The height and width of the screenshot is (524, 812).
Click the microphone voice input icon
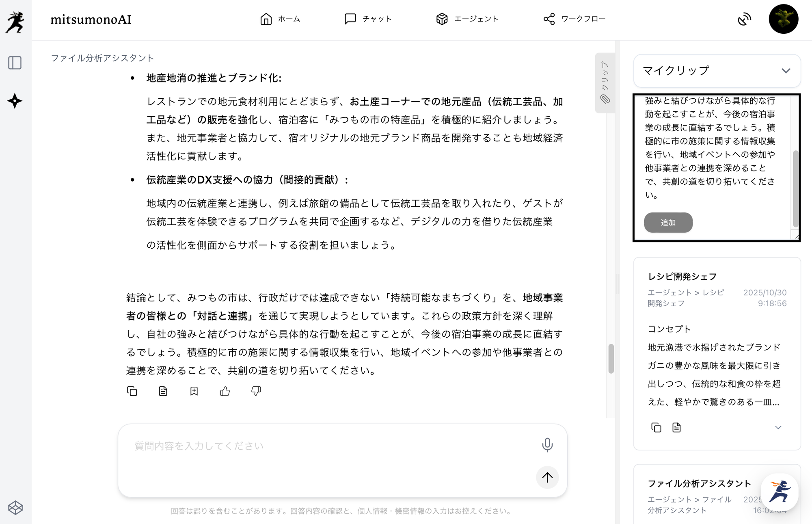[x=547, y=445]
